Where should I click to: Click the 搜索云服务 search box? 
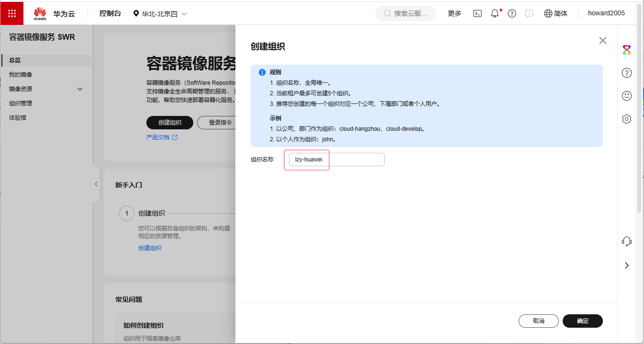point(406,13)
